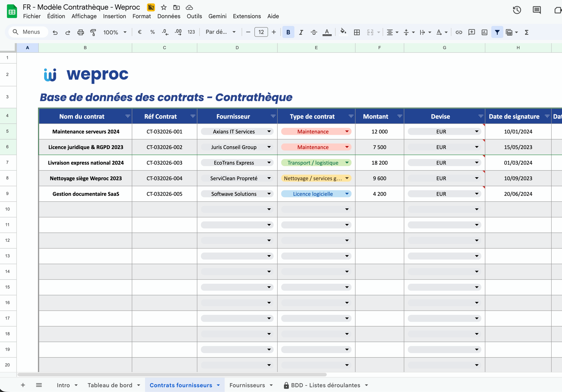This screenshot has width=562, height=392.
Task: Open the Fichier menu
Action: click(32, 16)
